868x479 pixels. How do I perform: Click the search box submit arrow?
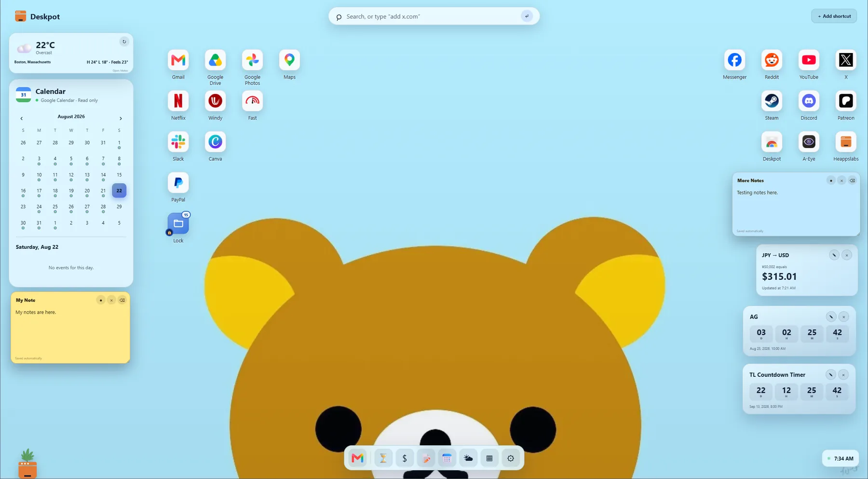pos(527,16)
